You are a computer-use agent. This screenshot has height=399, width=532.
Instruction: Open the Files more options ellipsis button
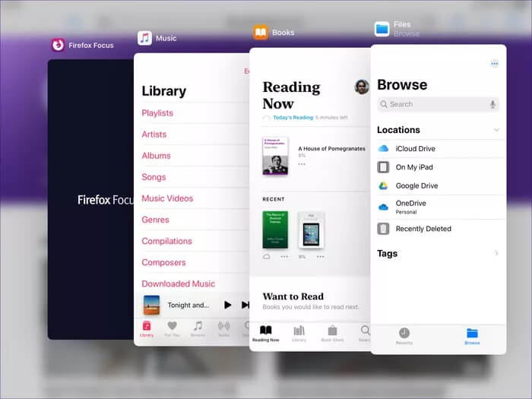[x=494, y=63]
